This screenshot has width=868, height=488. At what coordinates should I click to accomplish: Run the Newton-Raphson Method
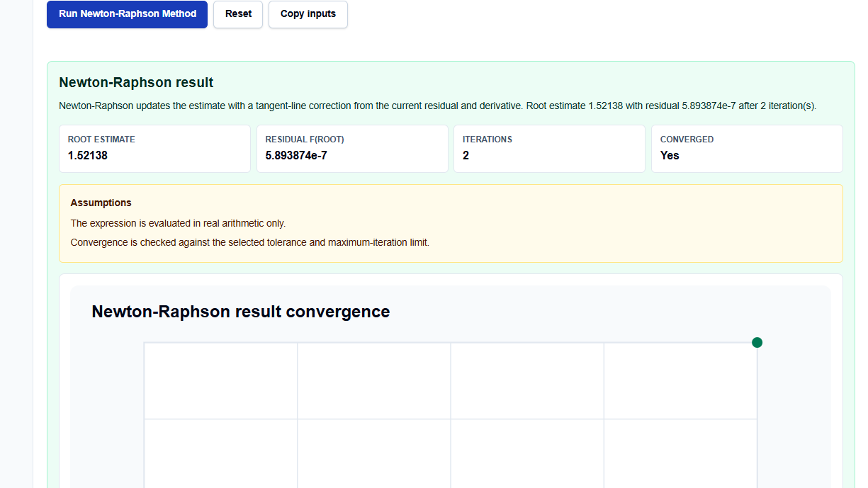click(127, 14)
